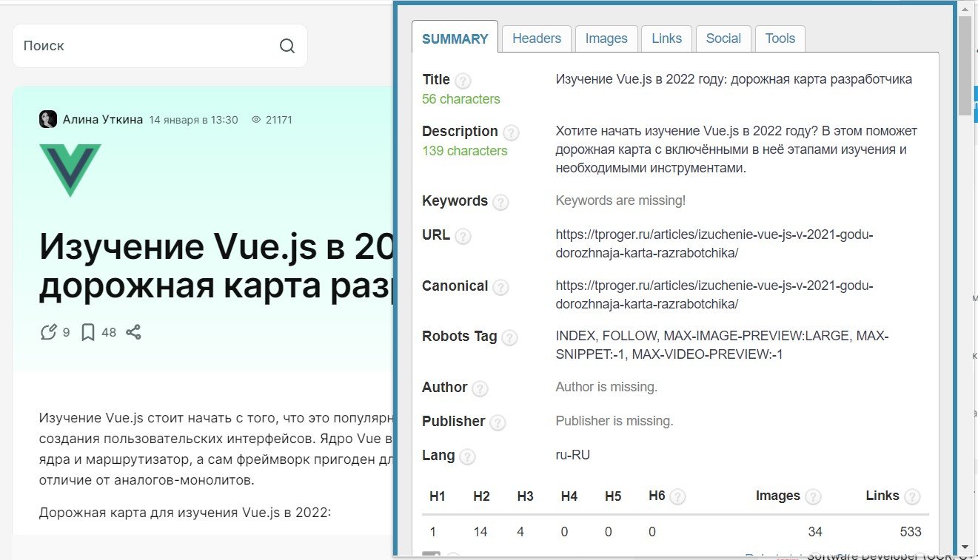Click the 139 characters description length text

pos(465,151)
